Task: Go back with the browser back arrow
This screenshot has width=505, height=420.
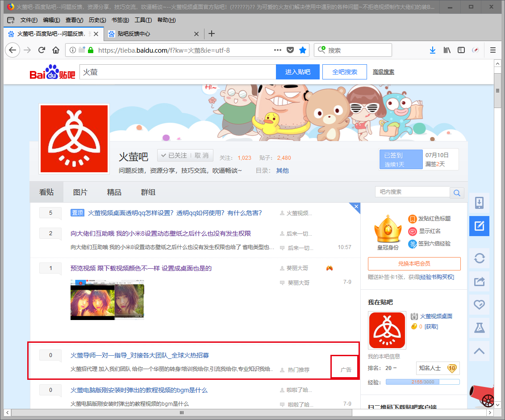Action: 13,50
